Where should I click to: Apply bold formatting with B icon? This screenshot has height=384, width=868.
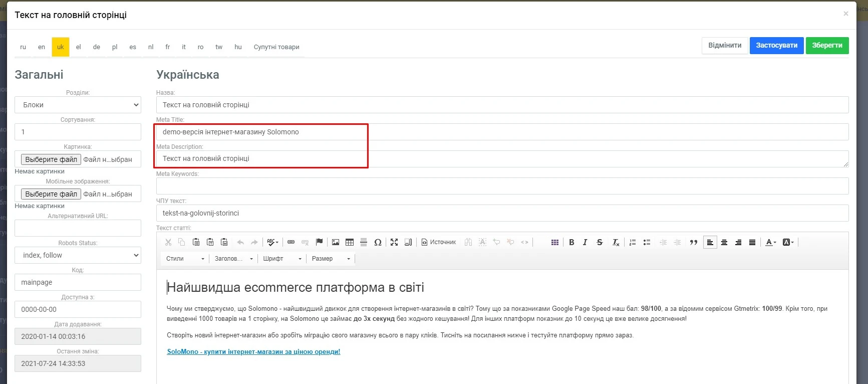tap(571, 242)
